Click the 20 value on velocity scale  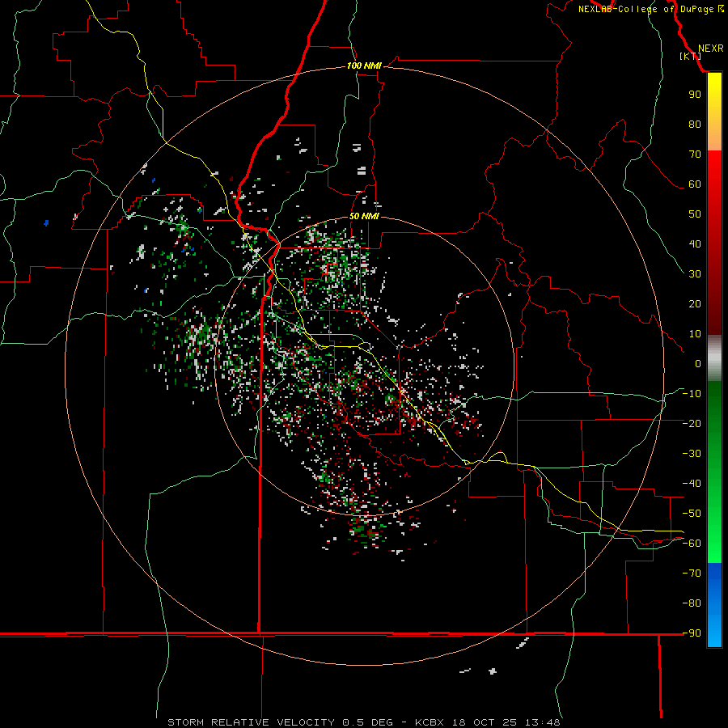(695, 304)
